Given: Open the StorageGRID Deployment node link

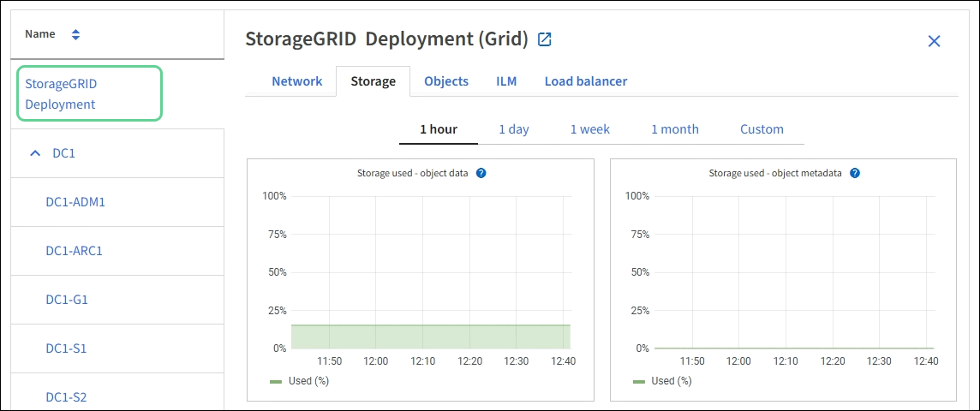Looking at the screenshot, I should click(60, 94).
